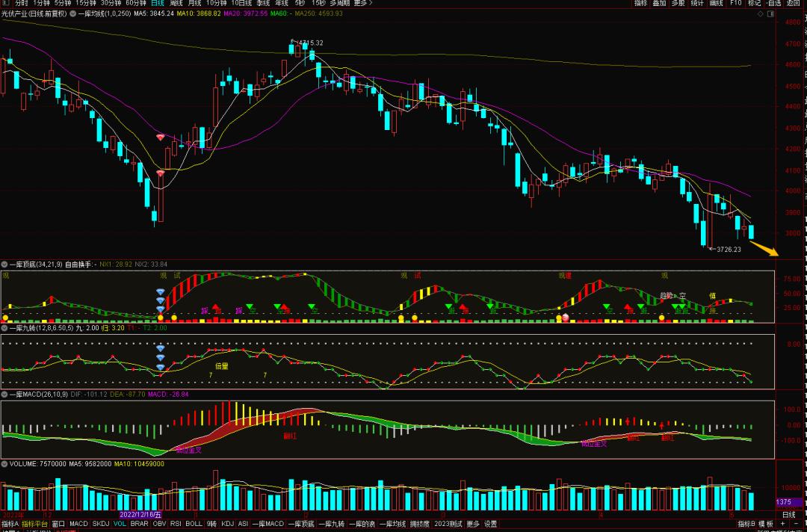The image size is (807, 532).
Task: Open the 窗口 tab in bottom bar
Action: point(59,524)
